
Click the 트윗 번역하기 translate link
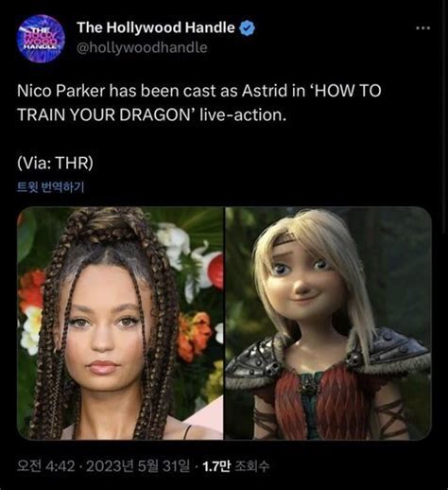coord(50,186)
